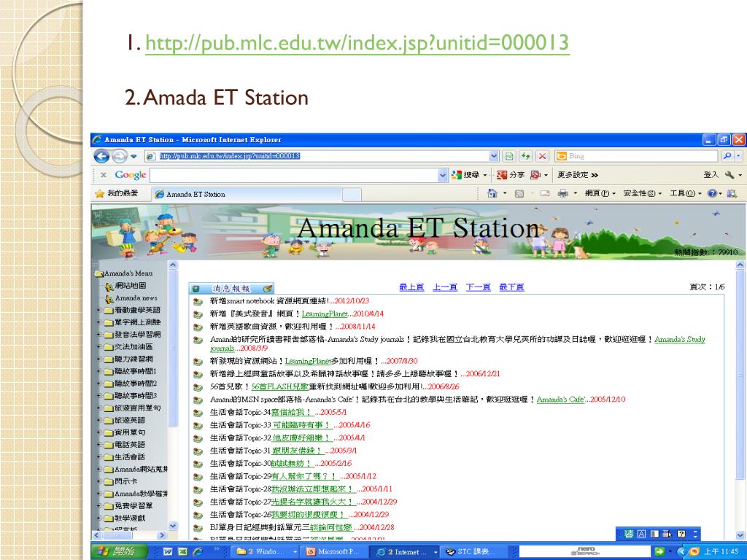Expand the 單字網上測驗 folder

pos(99,322)
